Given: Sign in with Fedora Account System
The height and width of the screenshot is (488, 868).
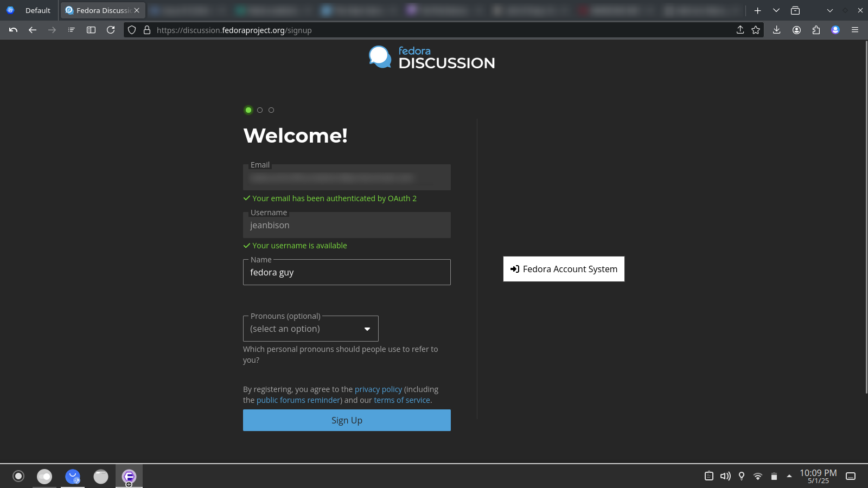Looking at the screenshot, I should click(564, 269).
